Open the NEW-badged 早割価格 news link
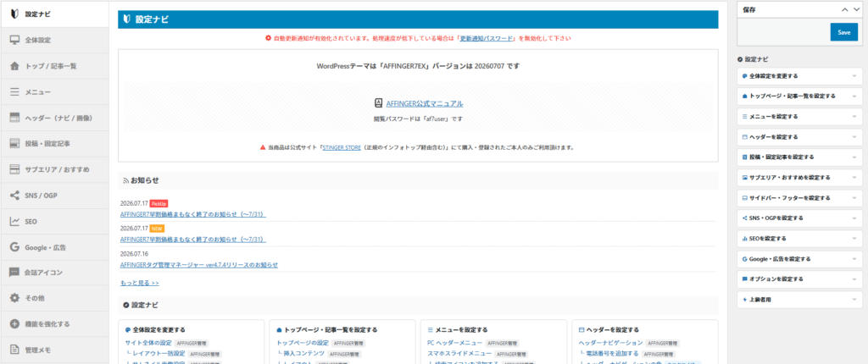Viewport: 868px width, 364px height. click(x=193, y=240)
